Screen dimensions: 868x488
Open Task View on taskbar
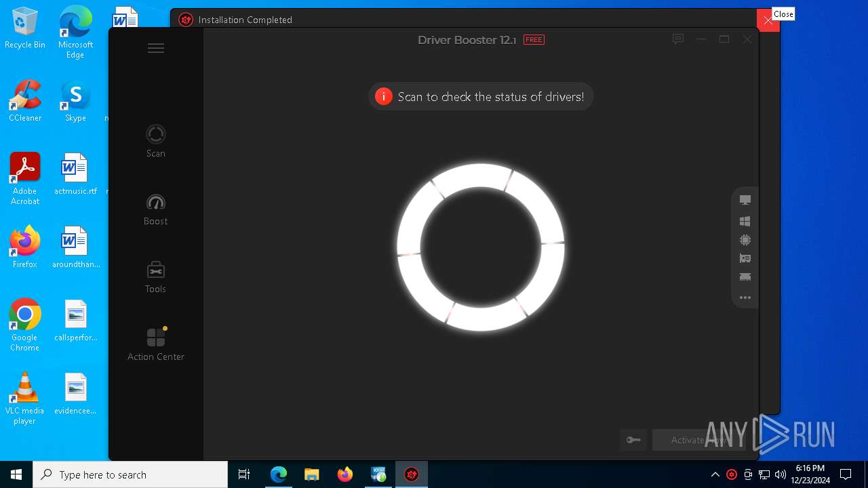[x=244, y=474]
